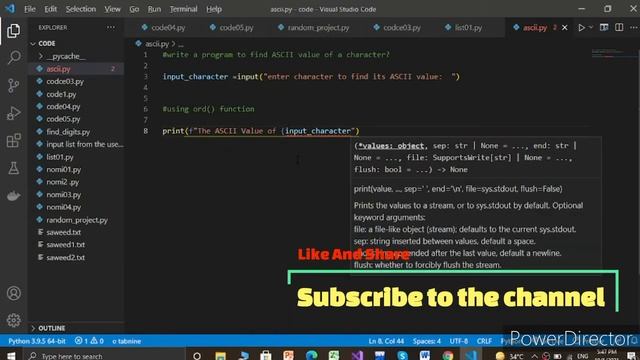
Task: Open the Windows Start menu
Action: [x=11, y=356]
